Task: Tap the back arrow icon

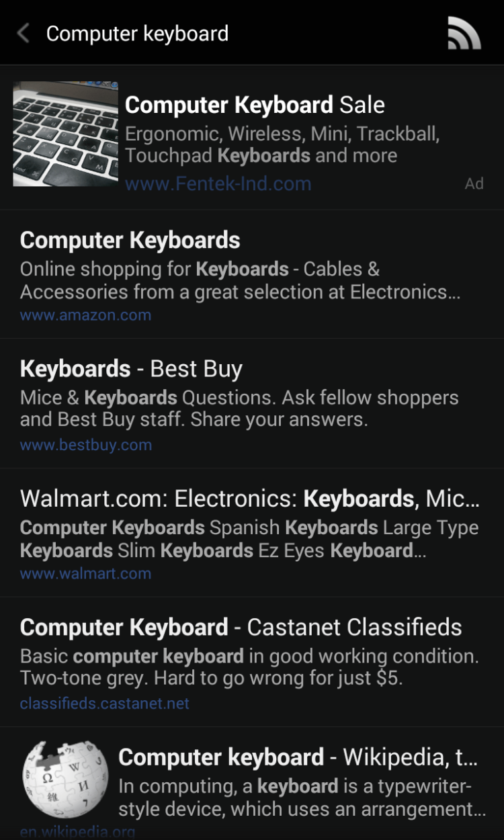Action: pos(24,33)
